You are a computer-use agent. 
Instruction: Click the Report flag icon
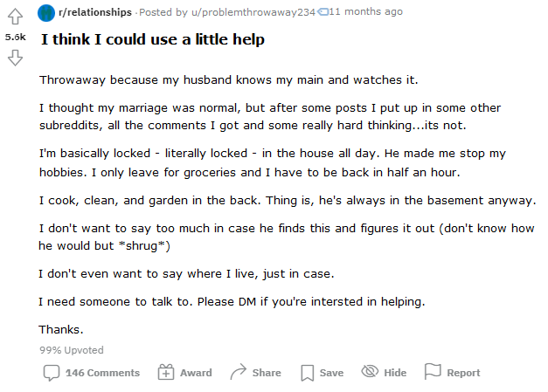(433, 373)
